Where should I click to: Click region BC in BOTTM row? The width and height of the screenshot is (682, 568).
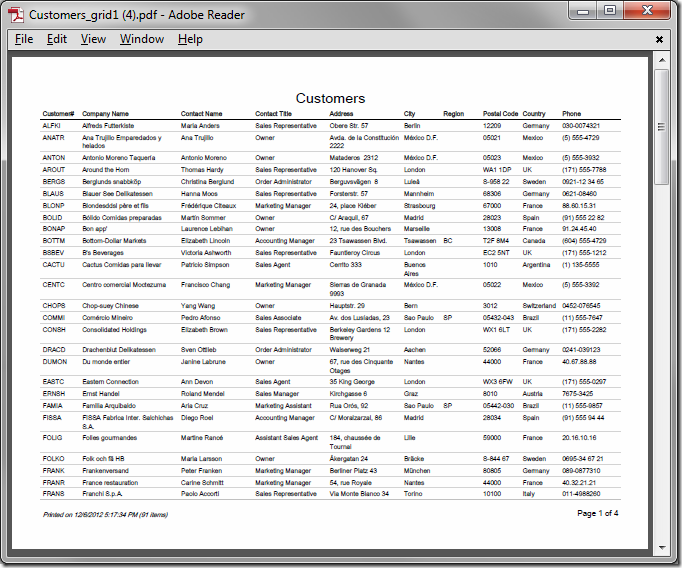click(x=448, y=241)
